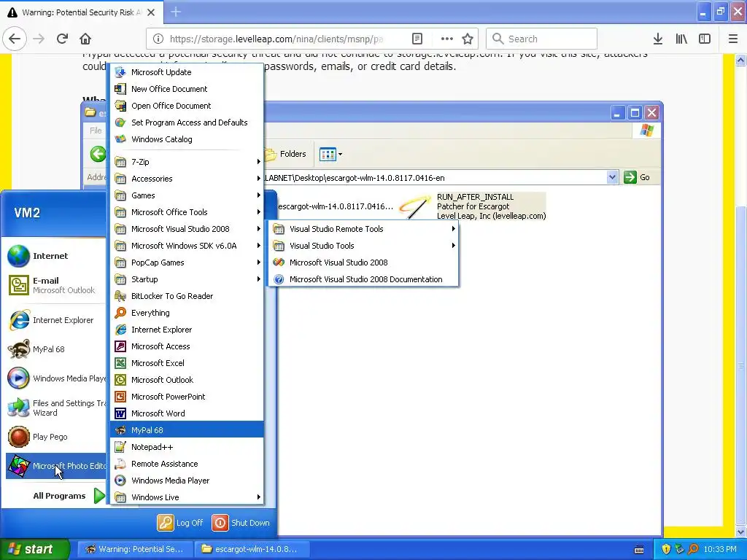Expand Visual Studio Remote Tools submenu
The height and width of the screenshot is (560, 747).
pyautogui.click(x=363, y=229)
